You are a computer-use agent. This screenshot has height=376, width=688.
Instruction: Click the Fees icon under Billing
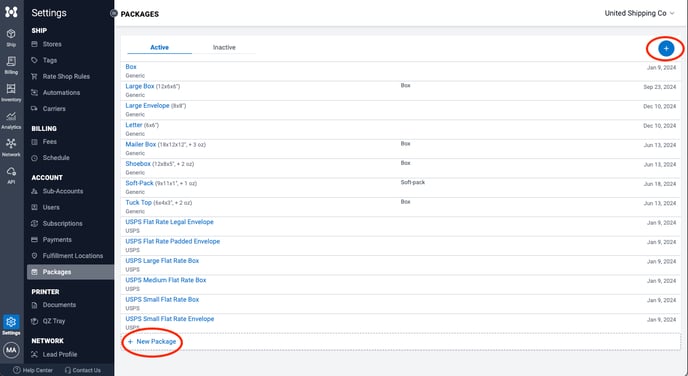point(35,142)
